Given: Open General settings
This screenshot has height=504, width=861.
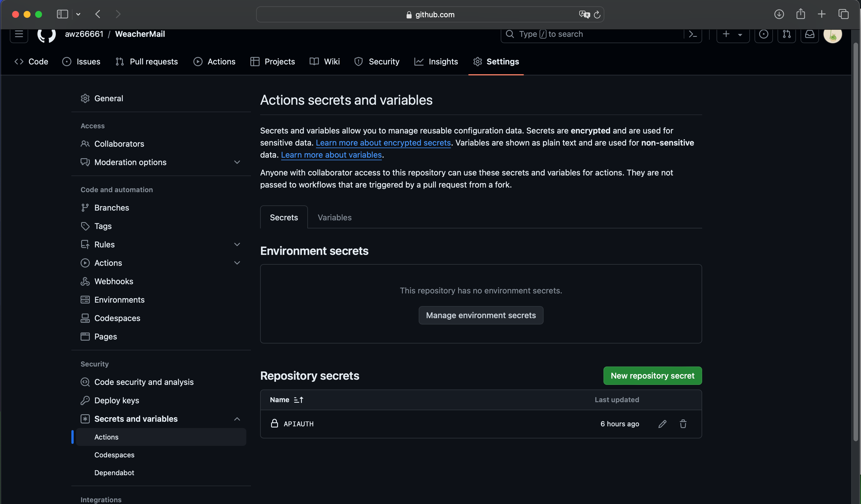Looking at the screenshot, I should [161, 98].
